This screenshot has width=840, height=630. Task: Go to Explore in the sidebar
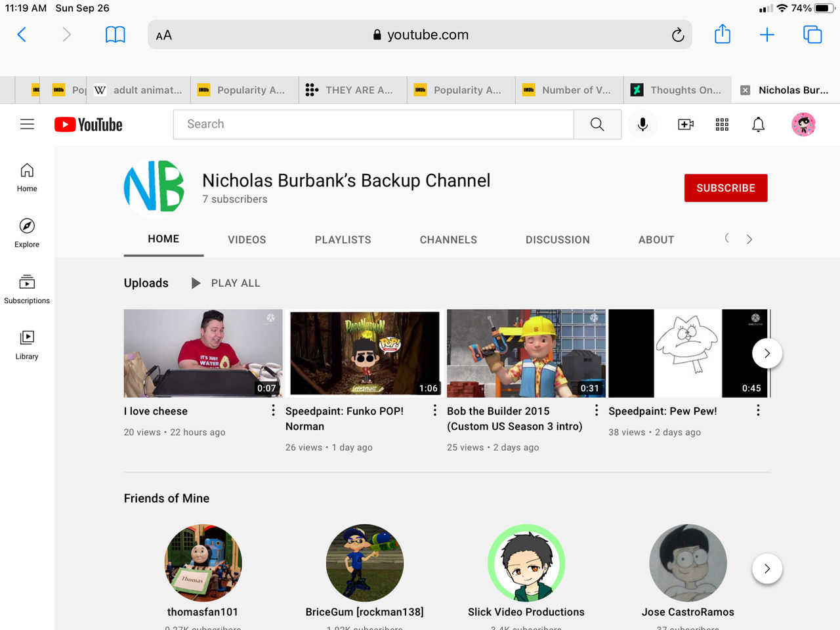(x=27, y=233)
